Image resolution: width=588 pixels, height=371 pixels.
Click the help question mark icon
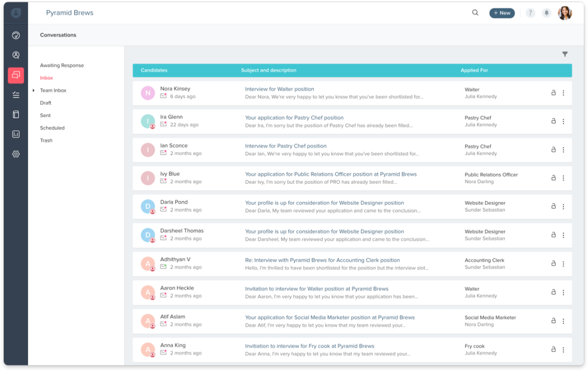pyautogui.click(x=530, y=12)
